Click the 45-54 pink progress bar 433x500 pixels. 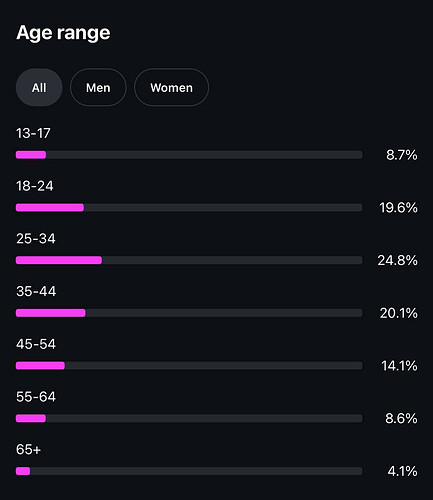40,365
